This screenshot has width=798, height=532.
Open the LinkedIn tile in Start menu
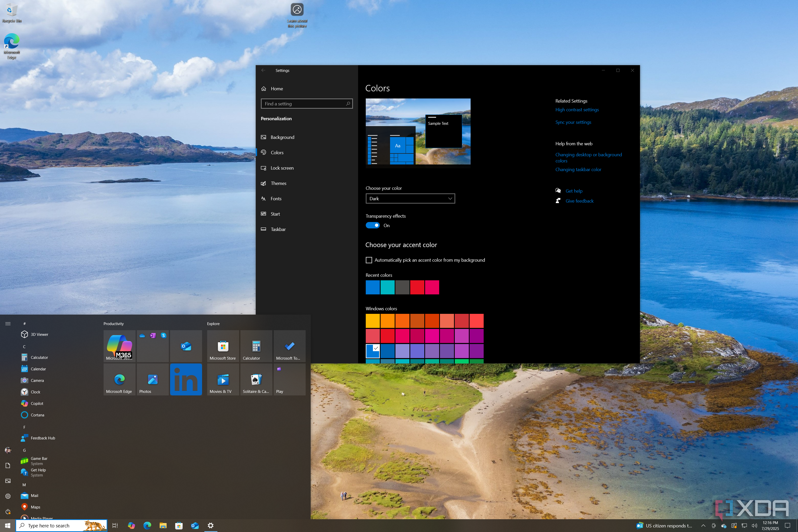click(186, 379)
